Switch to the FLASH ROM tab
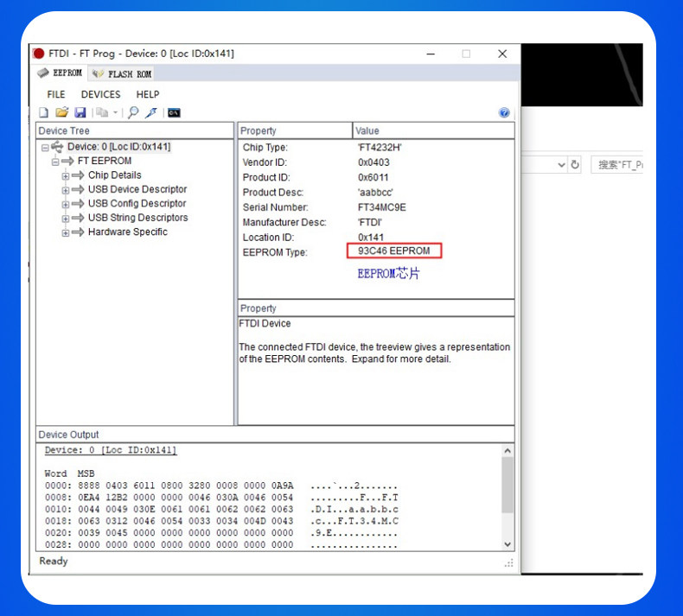This screenshot has height=616, width=683. [x=122, y=74]
